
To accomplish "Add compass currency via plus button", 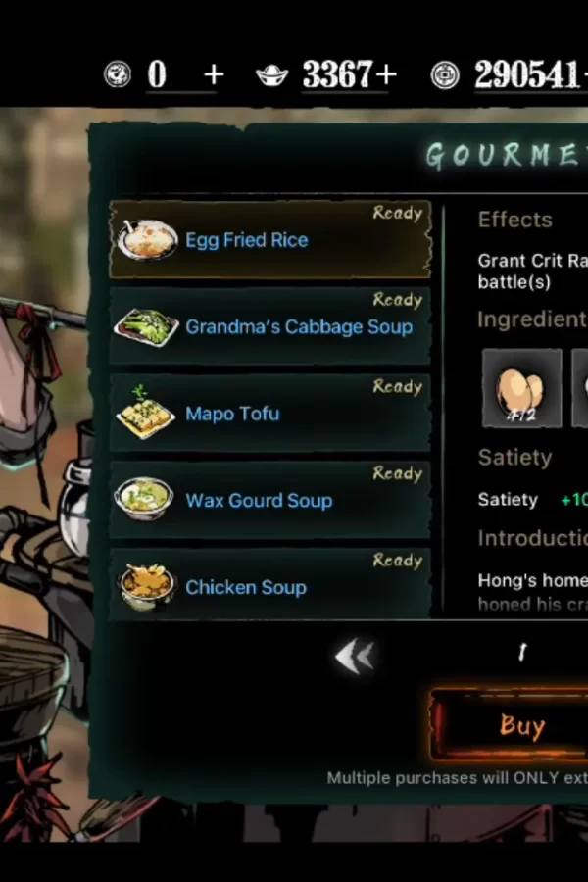I will (x=214, y=74).
